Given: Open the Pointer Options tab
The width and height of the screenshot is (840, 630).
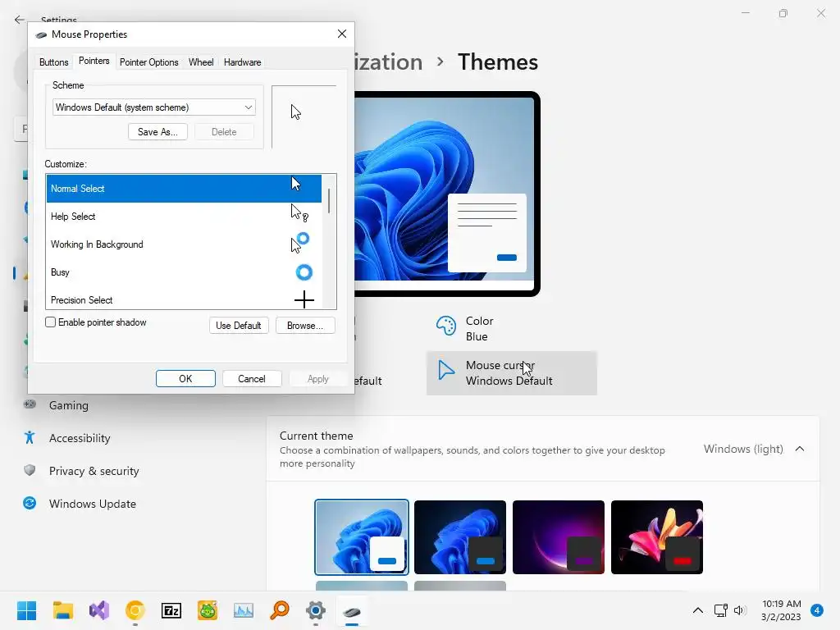Looking at the screenshot, I should [149, 62].
